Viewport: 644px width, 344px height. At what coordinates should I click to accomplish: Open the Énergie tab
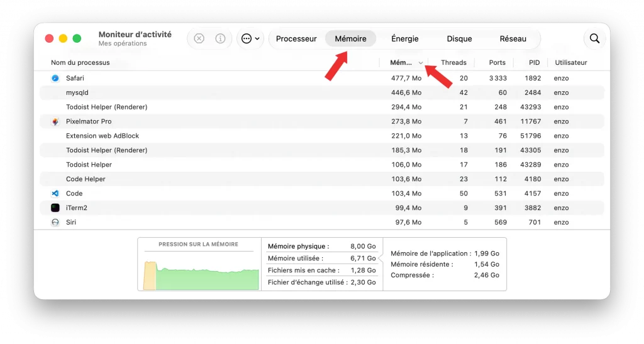(x=404, y=38)
